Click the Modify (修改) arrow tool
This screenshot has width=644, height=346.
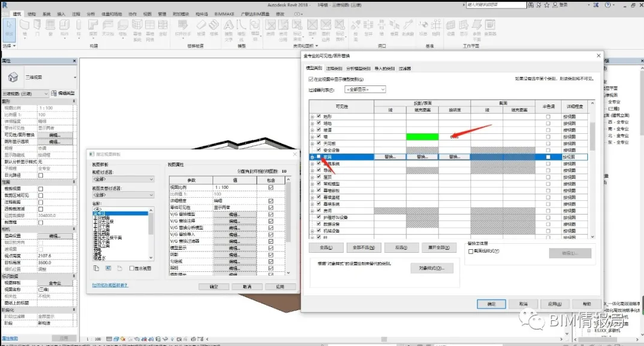coord(9,29)
